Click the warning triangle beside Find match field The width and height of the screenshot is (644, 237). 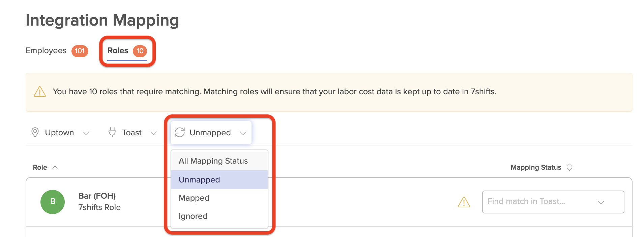(x=464, y=202)
